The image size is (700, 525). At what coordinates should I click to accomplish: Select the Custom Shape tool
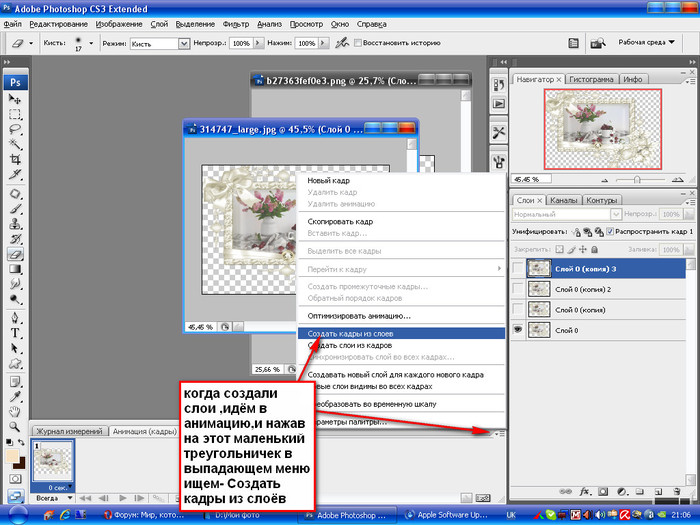(x=15, y=363)
